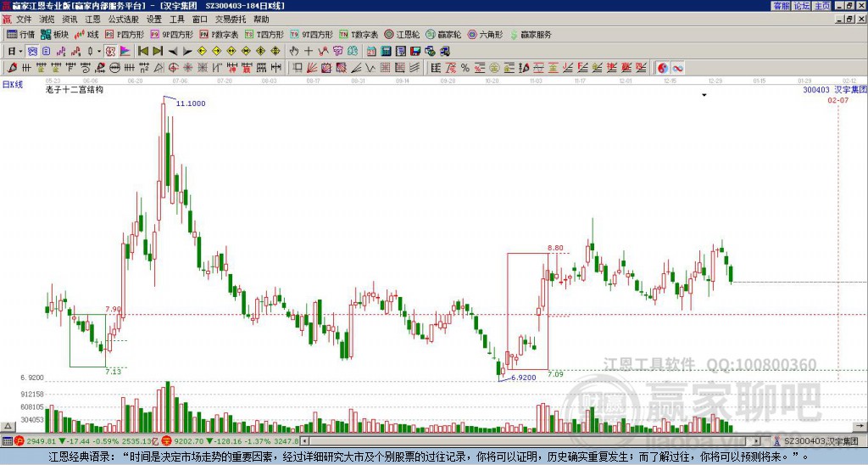The width and height of the screenshot is (868, 465).
Task: Open the T四方形 time square
Action: point(264,34)
